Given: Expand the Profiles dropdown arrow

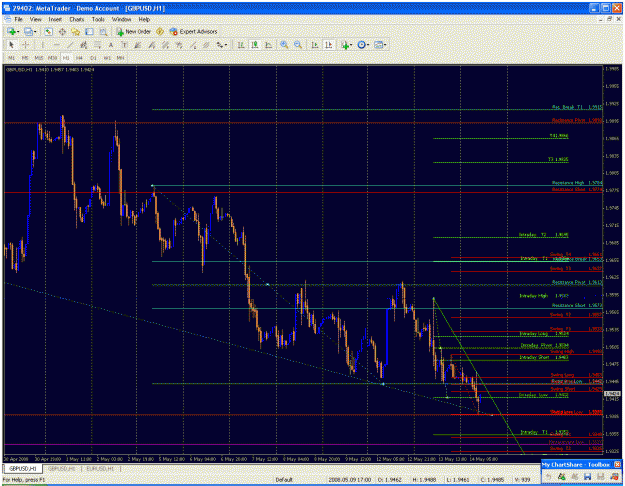Looking at the screenshot, I should (x=35, y=32).
